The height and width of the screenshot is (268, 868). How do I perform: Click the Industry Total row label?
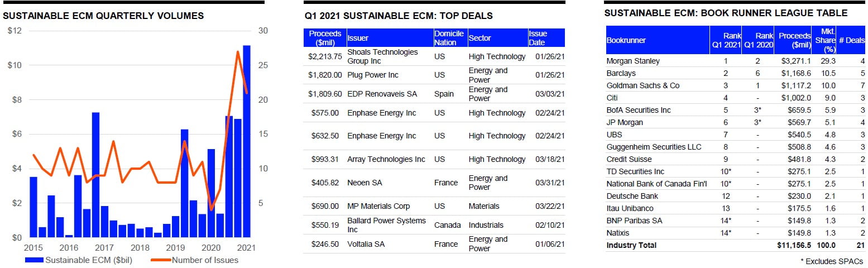pos(631,245)
